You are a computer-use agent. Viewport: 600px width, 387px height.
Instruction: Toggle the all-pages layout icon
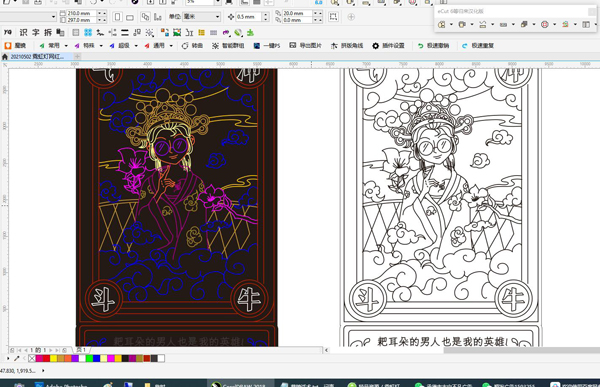tap(145, 17)
